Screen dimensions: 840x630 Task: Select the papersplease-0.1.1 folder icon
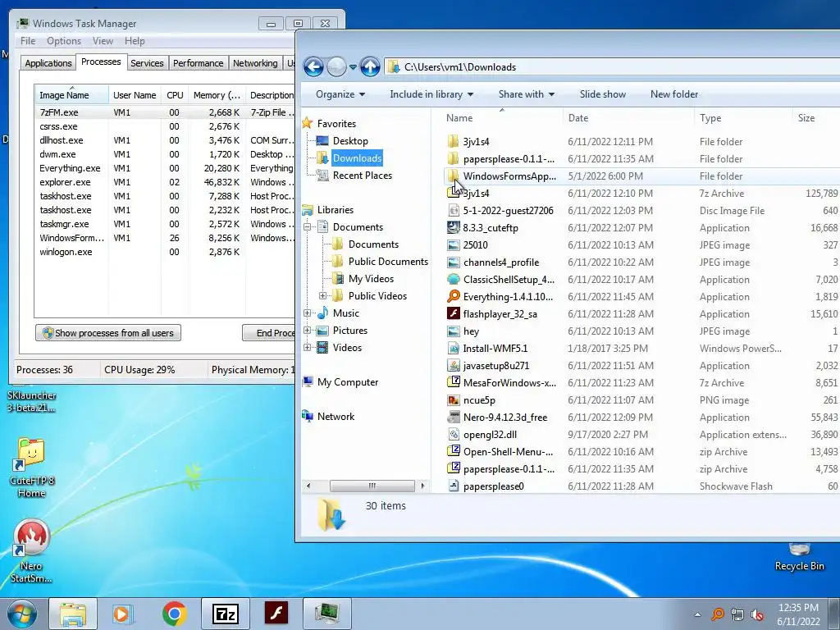coord(453,158)
